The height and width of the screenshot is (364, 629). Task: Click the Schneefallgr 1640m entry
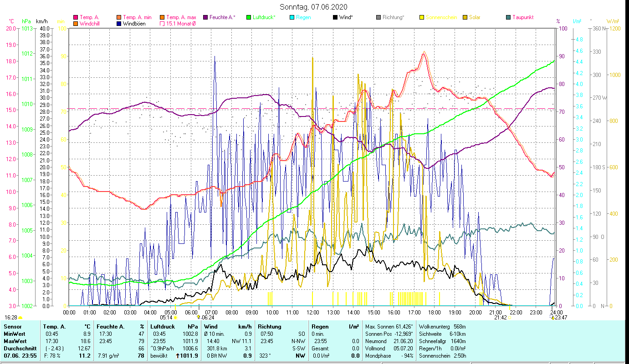pyautogui.click(x=442, y=341)
